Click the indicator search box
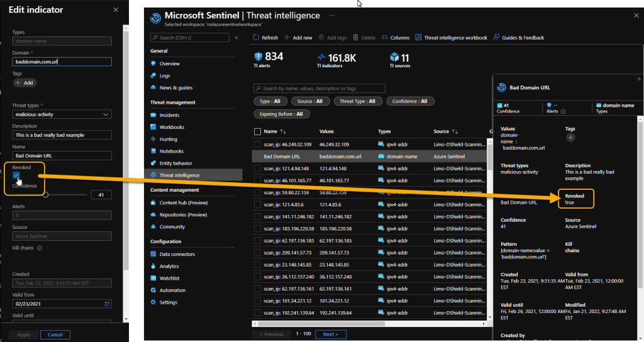The image size is (644, 342). (x=319, y=88)
